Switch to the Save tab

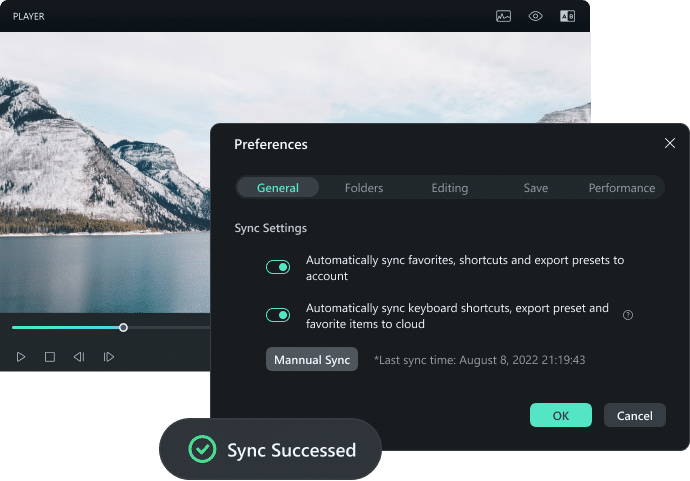coord(536,188)
